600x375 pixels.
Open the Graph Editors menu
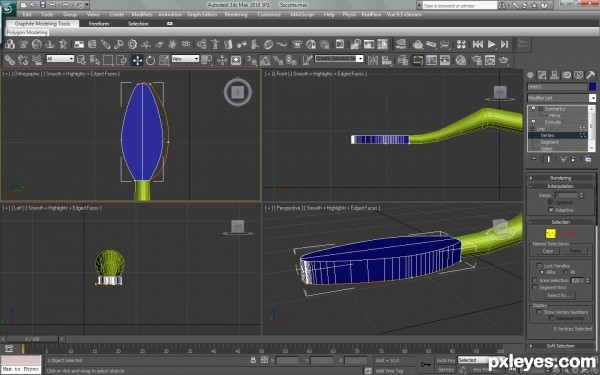[202, 15]
